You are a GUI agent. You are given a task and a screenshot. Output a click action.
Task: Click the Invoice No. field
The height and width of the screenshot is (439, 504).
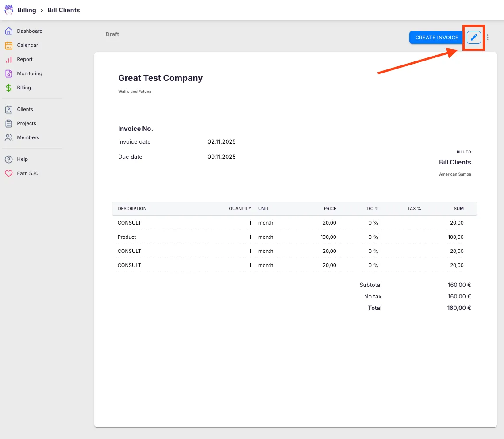135,129
